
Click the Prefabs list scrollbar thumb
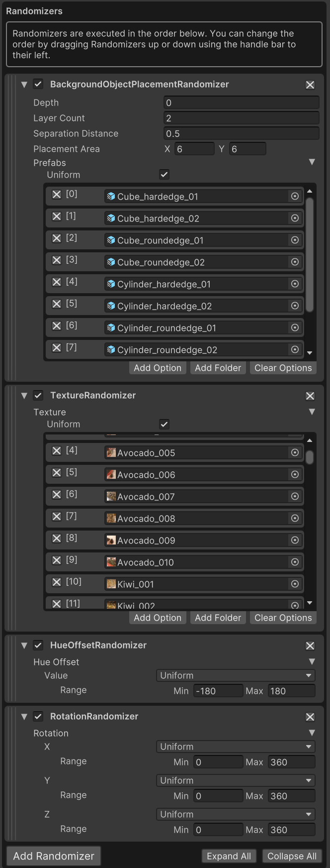click(310, 254)
